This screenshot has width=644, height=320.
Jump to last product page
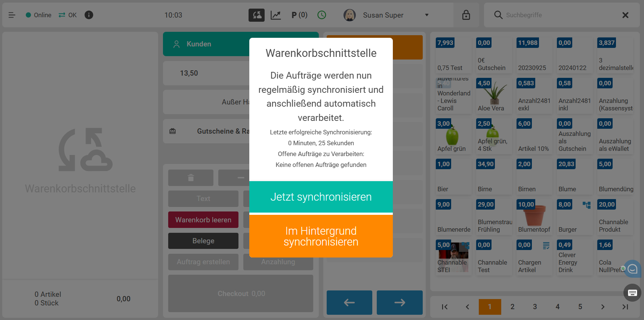click(625, 307)
